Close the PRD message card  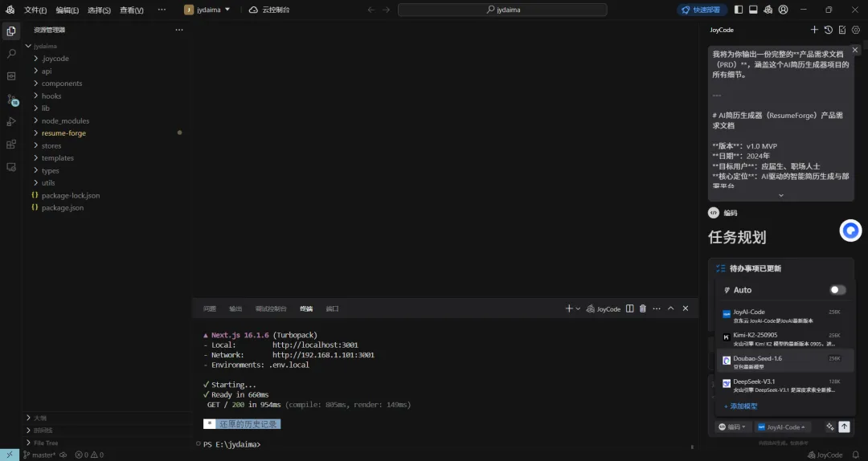click(x=854, y=50)
